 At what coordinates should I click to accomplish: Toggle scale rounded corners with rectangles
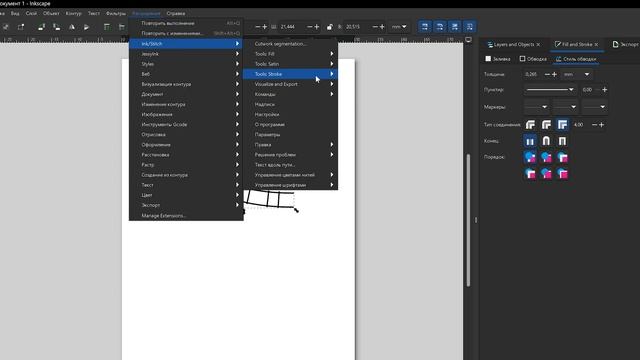[x=440, y=27]
